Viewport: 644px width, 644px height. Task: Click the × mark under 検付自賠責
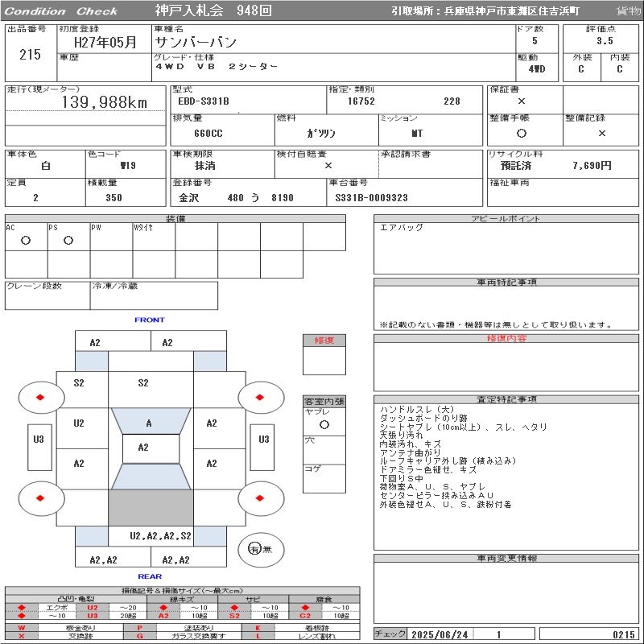pyautogui.click(x=328, y=166)
